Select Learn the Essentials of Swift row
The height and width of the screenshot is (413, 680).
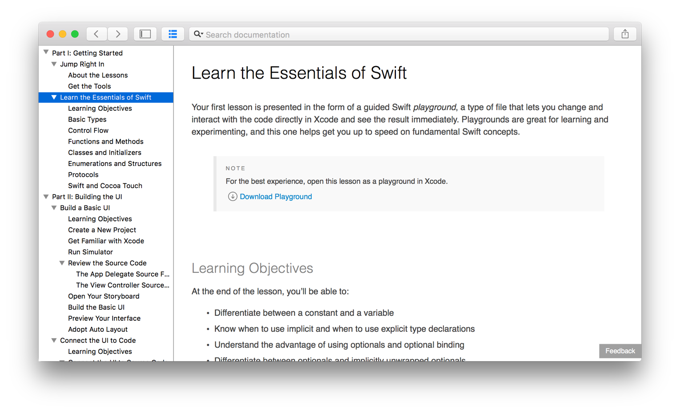(x=106, y=97)
